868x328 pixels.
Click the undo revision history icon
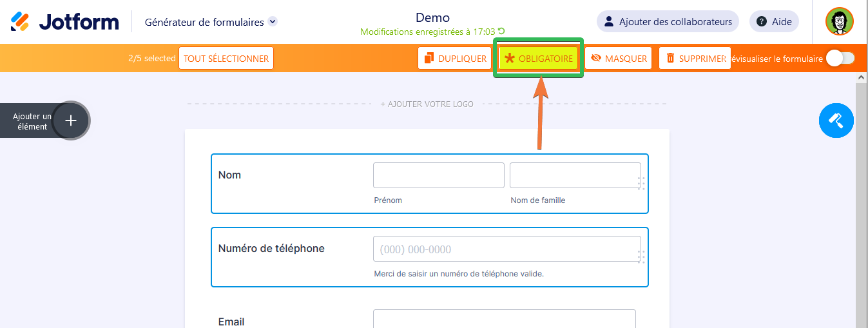pyautogui.click(x=501, y=32)
